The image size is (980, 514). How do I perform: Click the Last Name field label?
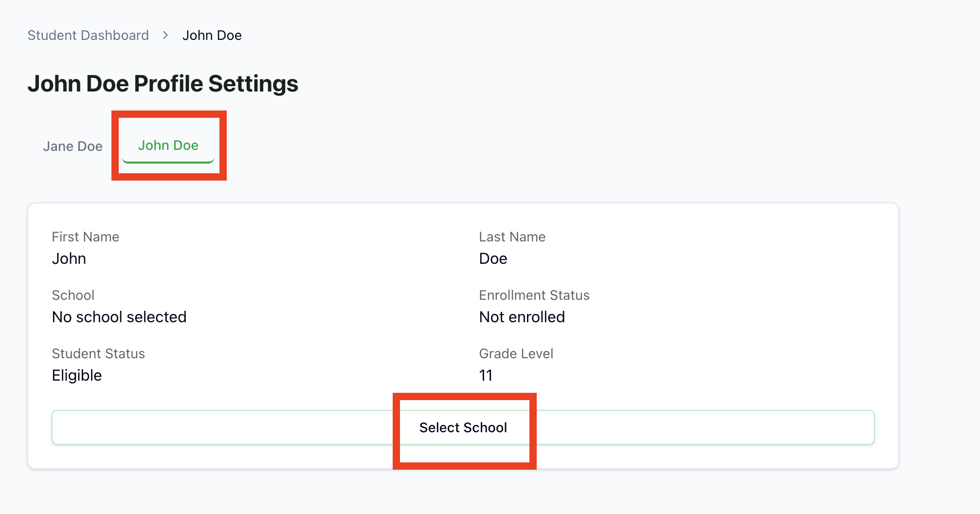pos(512,237)
